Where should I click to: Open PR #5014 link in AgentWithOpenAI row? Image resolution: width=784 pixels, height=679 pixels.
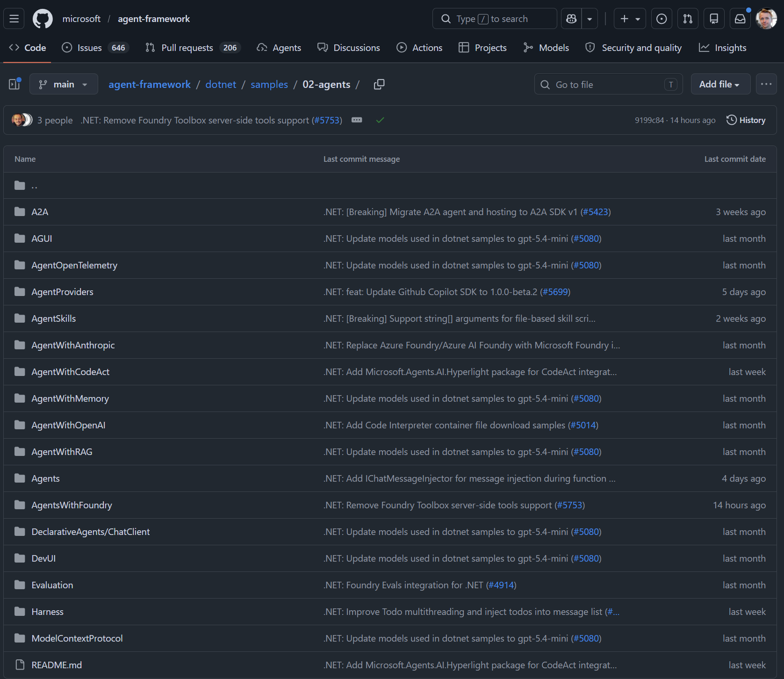click(583, 425)
